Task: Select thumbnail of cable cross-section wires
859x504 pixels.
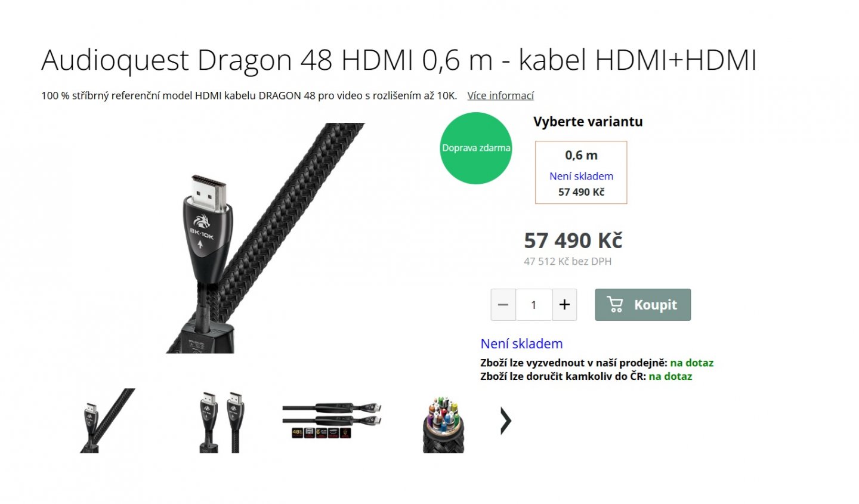Action: [x=443, y=424]
